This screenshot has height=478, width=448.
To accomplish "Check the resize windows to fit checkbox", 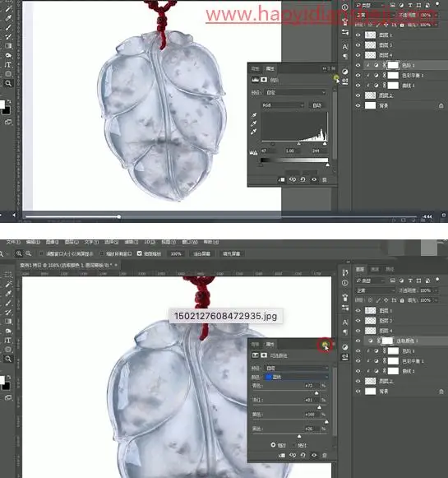I will pyautogui.click(x=42, y=253).
